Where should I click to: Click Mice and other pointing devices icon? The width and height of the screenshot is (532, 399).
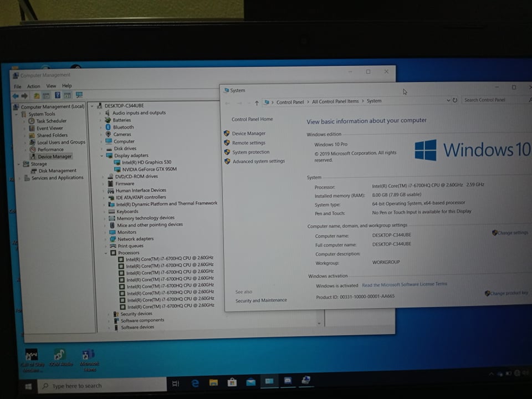pos(112,226)
